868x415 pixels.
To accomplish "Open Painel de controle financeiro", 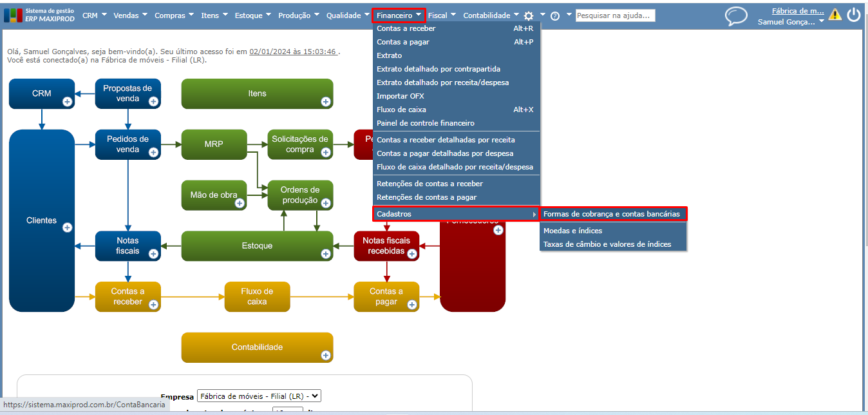I will pyautogui.click(x=457, y=123).
